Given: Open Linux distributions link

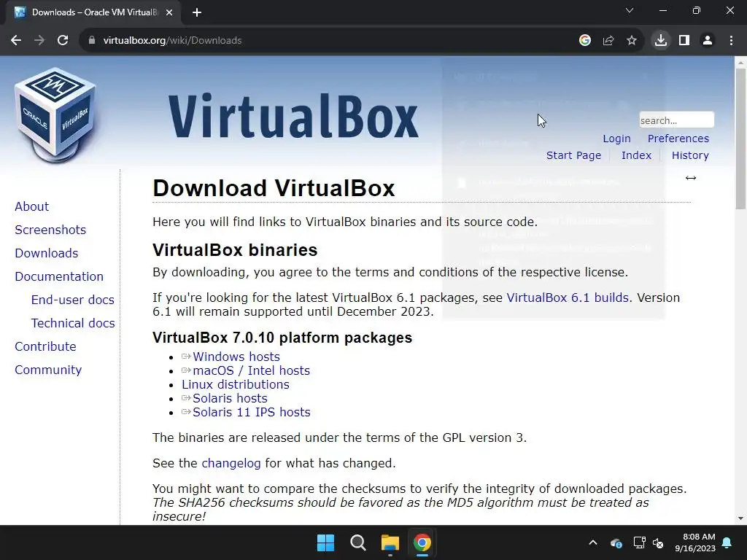Looking at the screenshot, I should click(236, 384).
